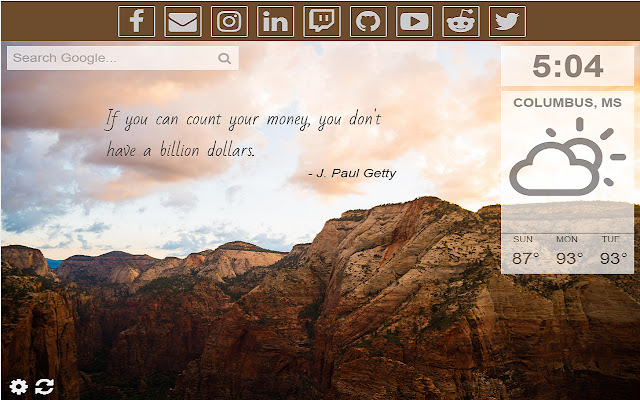The width and height of the screenshot is (640, 400).
Task: Open the Reddit shortcut icon
Action: coord(461,22)
